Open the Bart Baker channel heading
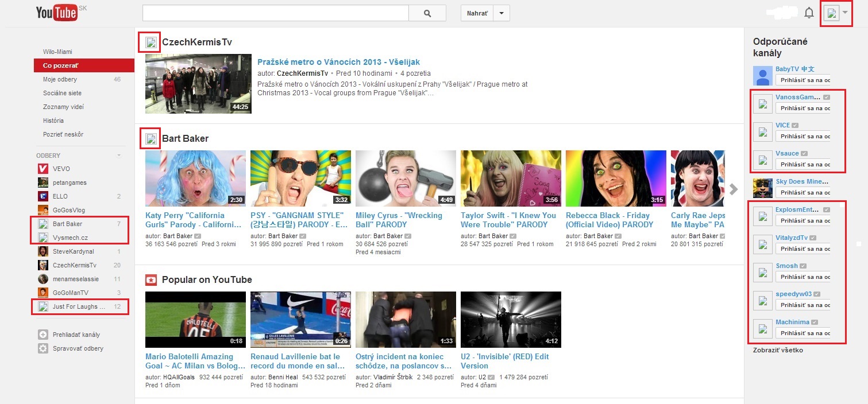This screenshot has height=404, width=868. pyautogui.click(x=185, y=138)
